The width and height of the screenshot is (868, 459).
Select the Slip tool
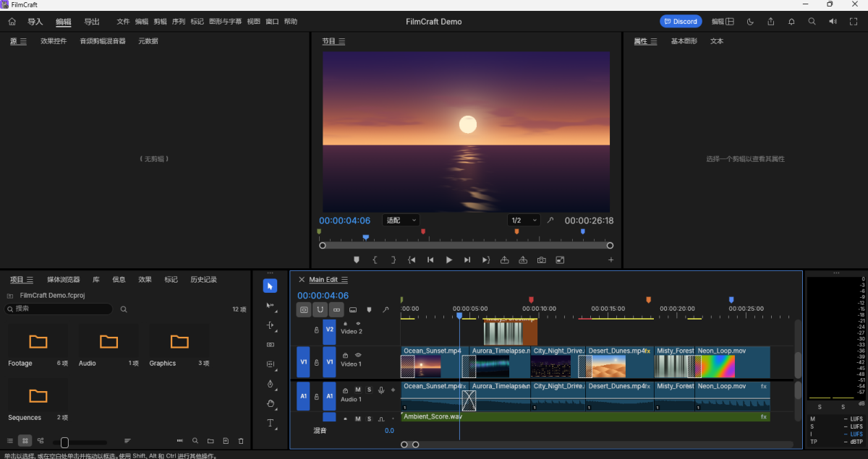click(270, 364)
